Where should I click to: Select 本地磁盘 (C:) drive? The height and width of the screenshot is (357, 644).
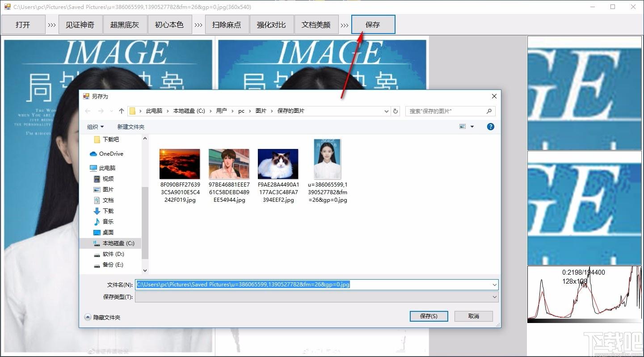(110, 243)
